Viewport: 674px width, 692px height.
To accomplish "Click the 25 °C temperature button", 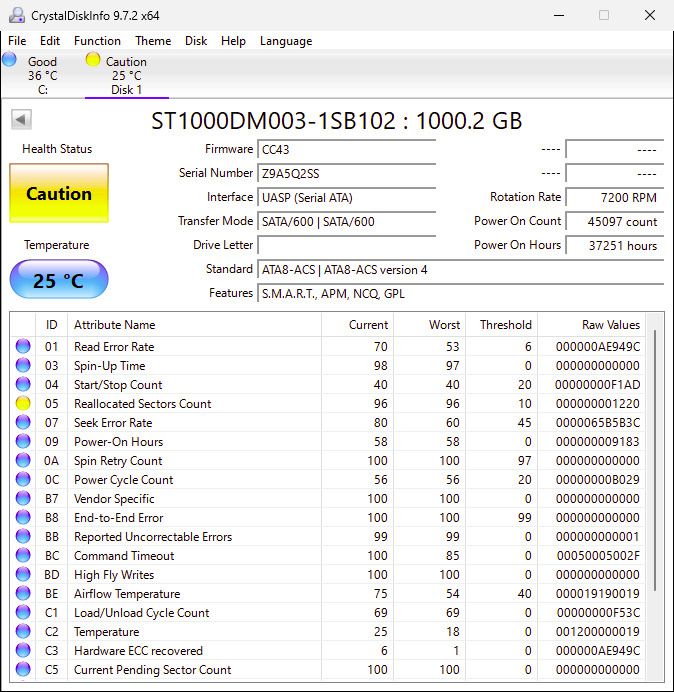I will tap(59, 280).
